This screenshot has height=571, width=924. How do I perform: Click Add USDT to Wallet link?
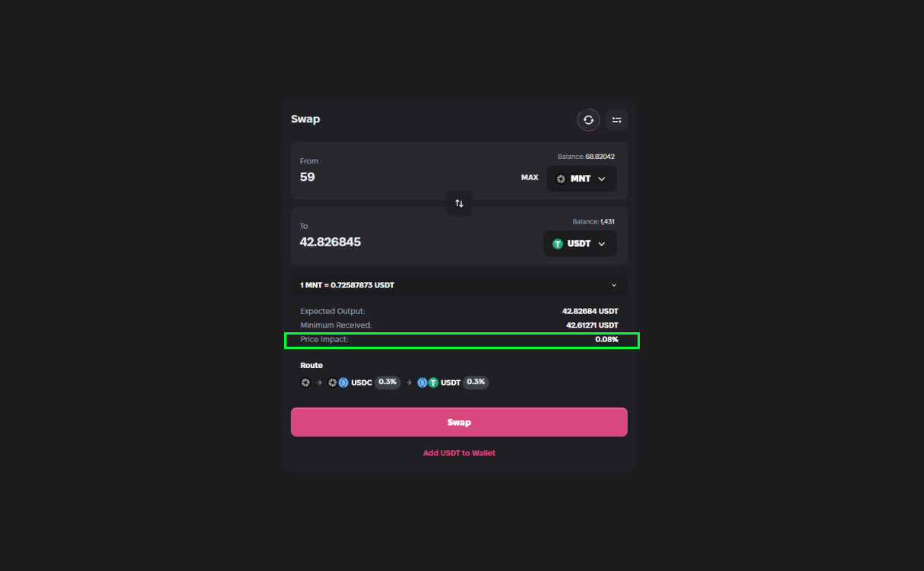tap(459, 453)
